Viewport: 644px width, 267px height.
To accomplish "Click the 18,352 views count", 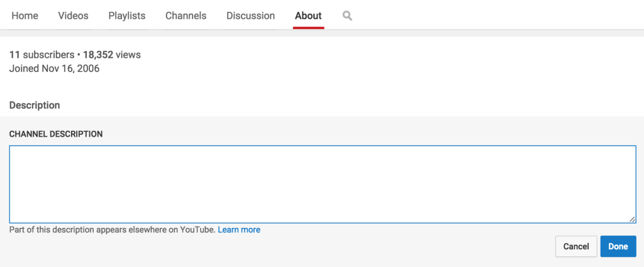I will (x=112, y=55).
